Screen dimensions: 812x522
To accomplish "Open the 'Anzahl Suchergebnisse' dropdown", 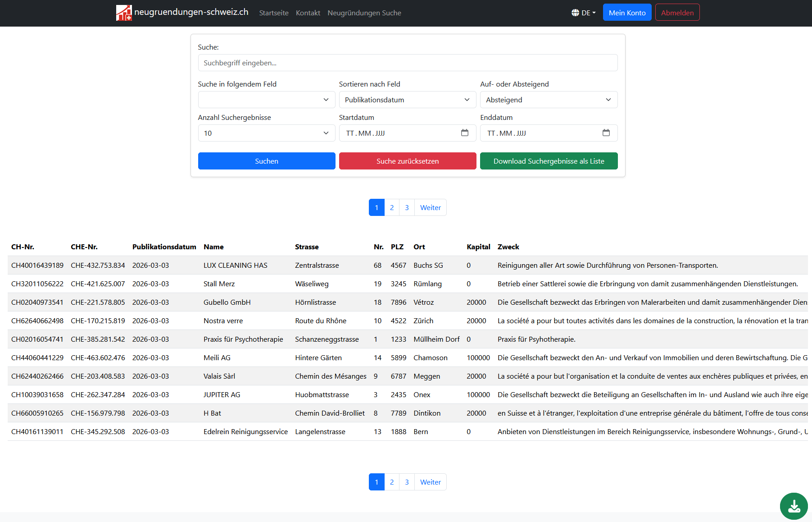I will tap(267, 133).
